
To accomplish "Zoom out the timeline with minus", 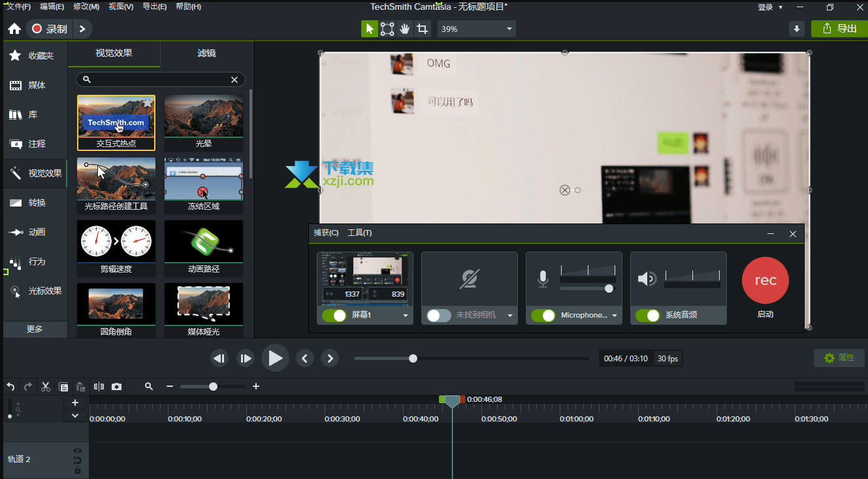I will pos(170,387).
